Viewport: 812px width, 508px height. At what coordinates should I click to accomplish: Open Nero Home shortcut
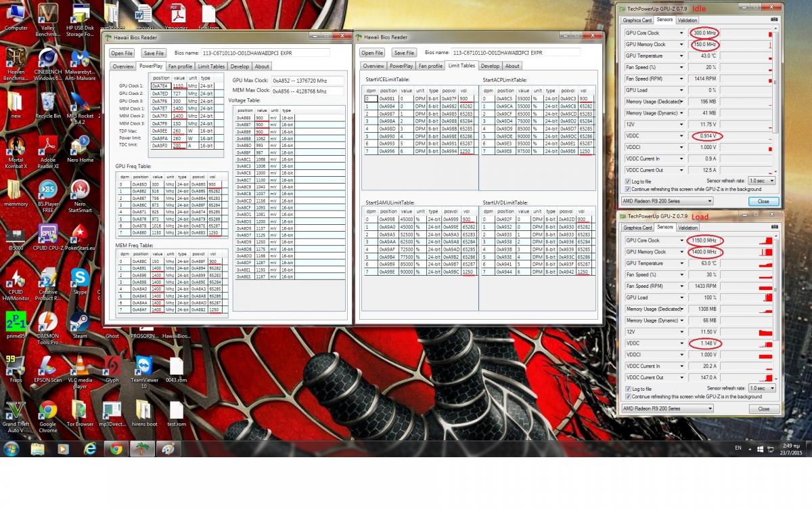81,149
